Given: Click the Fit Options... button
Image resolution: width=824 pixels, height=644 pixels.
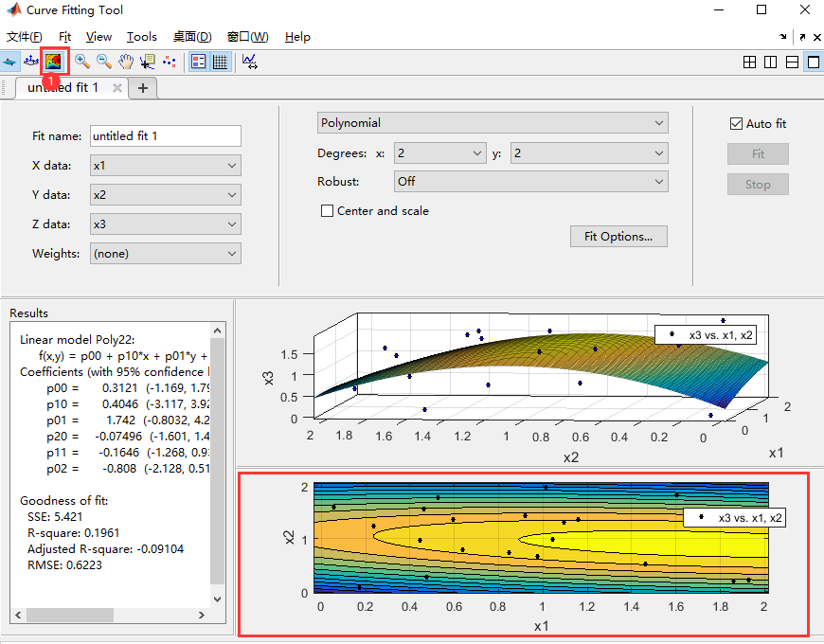Looking at the screenshot, I should pos(618,237).
